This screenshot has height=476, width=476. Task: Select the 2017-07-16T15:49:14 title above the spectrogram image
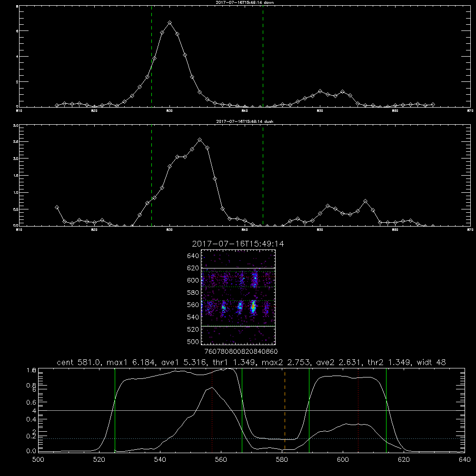click(238, 244)
